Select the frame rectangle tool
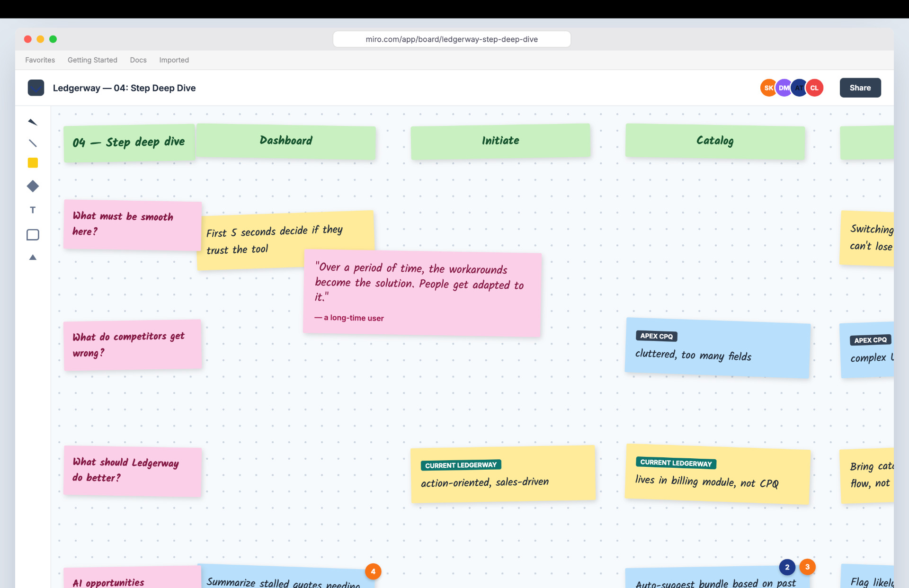The height and width of the screenshot is (588, 909). coord(33,235)
